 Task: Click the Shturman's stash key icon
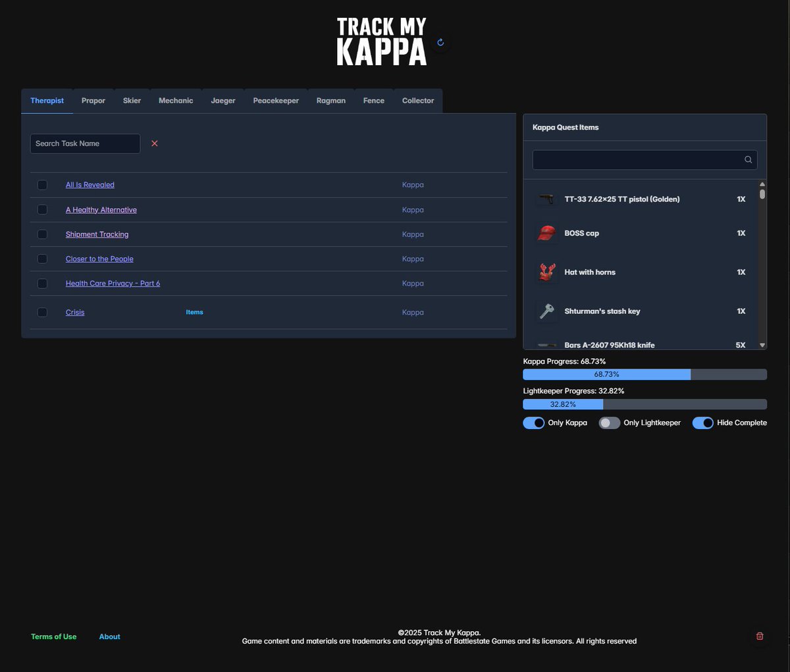coord(546,311)
